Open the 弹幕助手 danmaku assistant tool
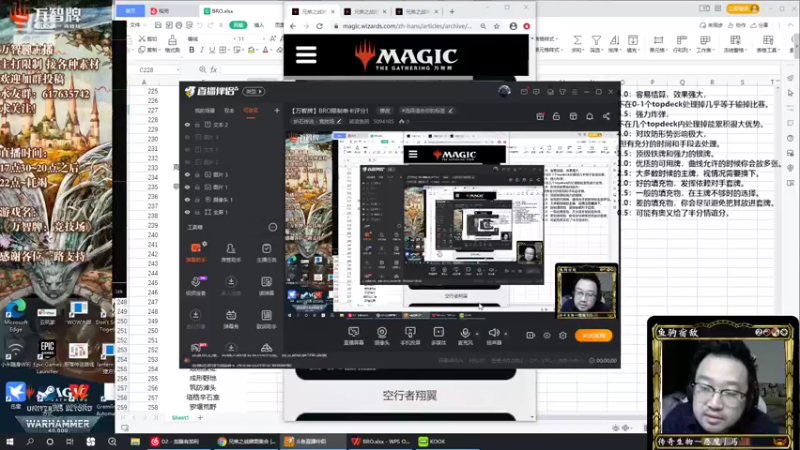Screen dimensions: 800x450 pos(196,253)
